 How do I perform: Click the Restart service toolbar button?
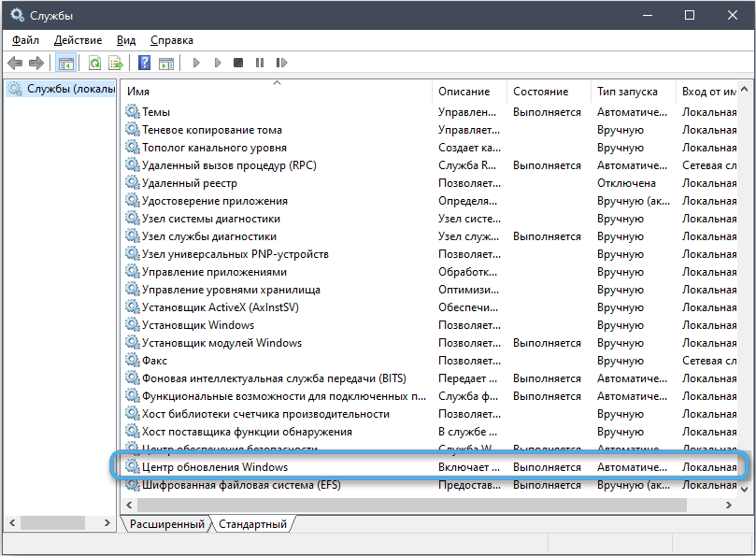(279, 64)
